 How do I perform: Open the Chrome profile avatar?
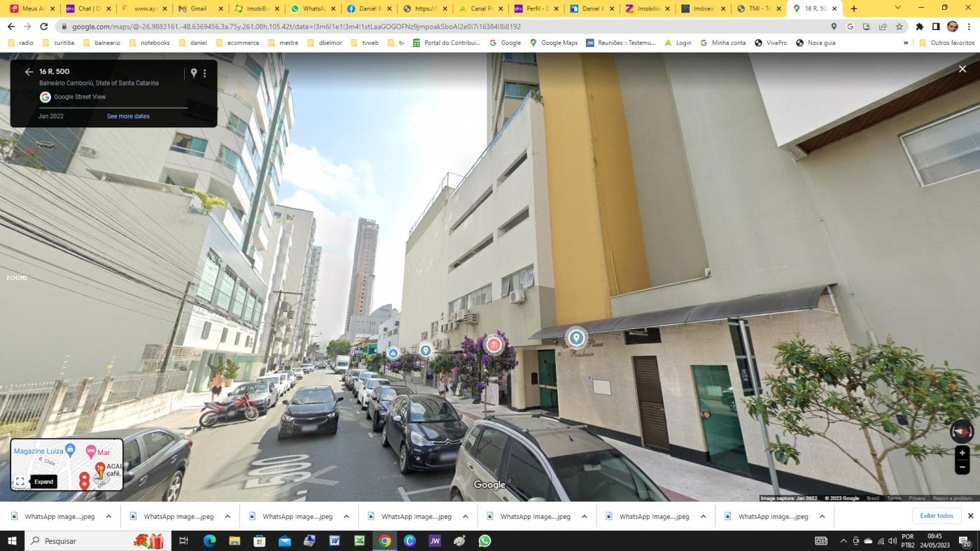pos(952,27)
